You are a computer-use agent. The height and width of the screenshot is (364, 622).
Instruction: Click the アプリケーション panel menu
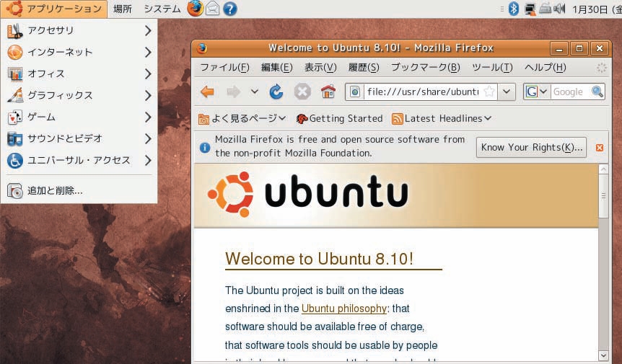pyautogui.click(x=54, y=9)
